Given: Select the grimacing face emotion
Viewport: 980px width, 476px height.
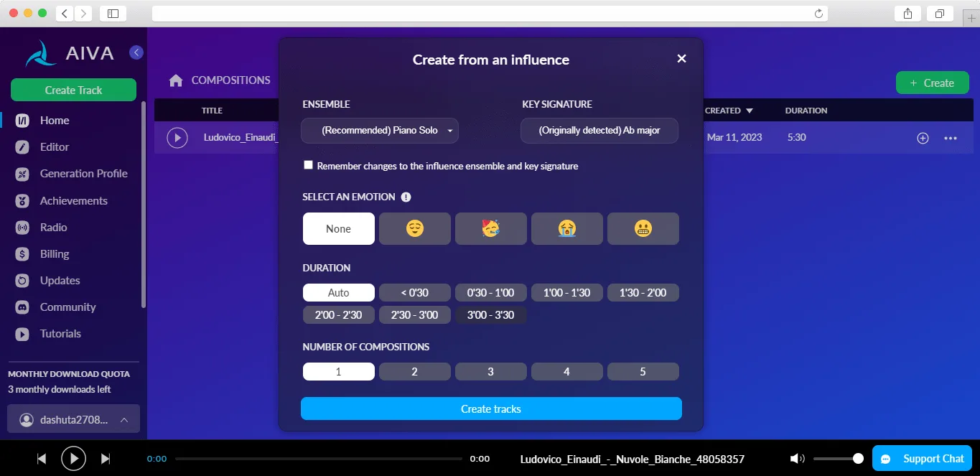Looking at the screenshot, I should [643, 229].
